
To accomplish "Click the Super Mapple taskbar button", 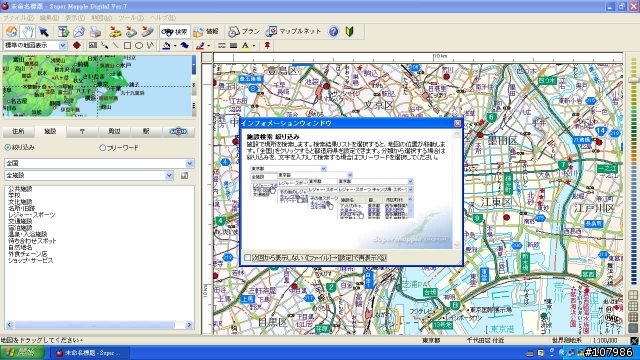I will coord(91,353).
